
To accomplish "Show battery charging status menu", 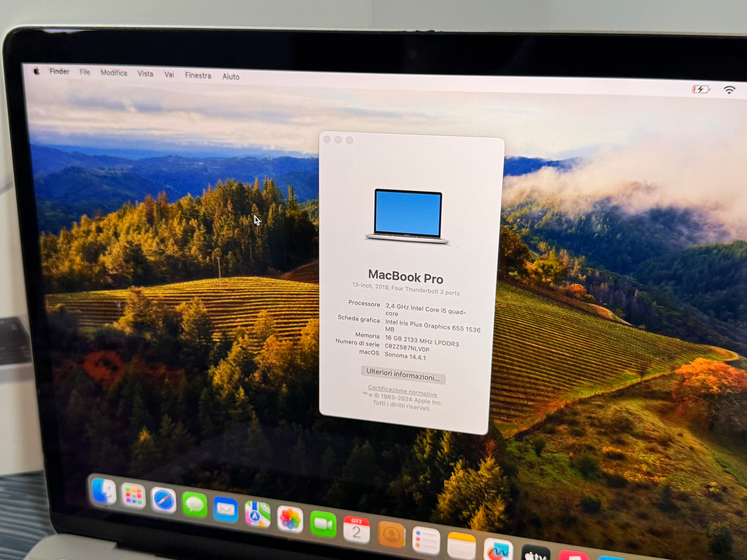I will pyautogui.click(x=700, y=89).
